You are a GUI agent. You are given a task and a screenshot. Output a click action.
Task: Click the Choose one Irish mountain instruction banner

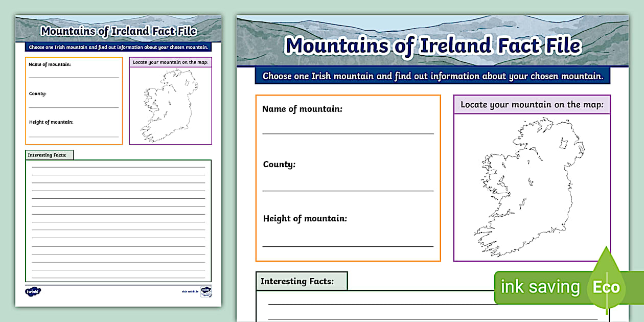pyautogui.click(x=432, y=76)
